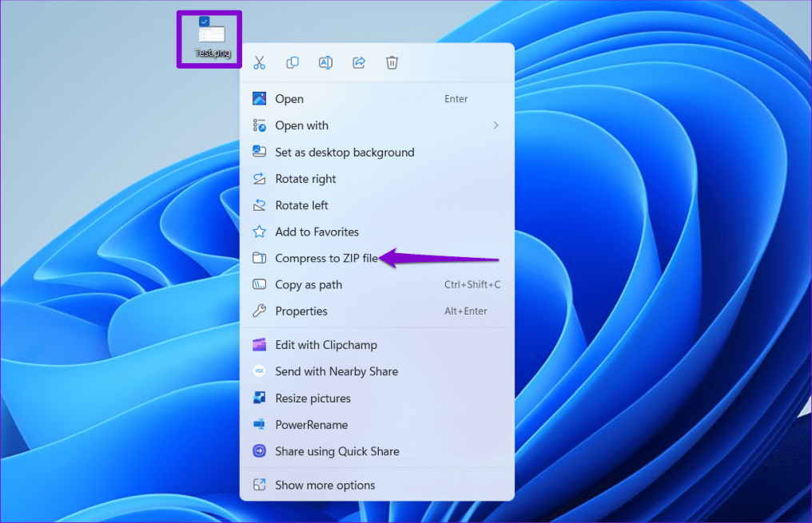The height and width of the screenshot is (523, 812).
Task: Open Properties from the context menu
Action: click(302, 311)
